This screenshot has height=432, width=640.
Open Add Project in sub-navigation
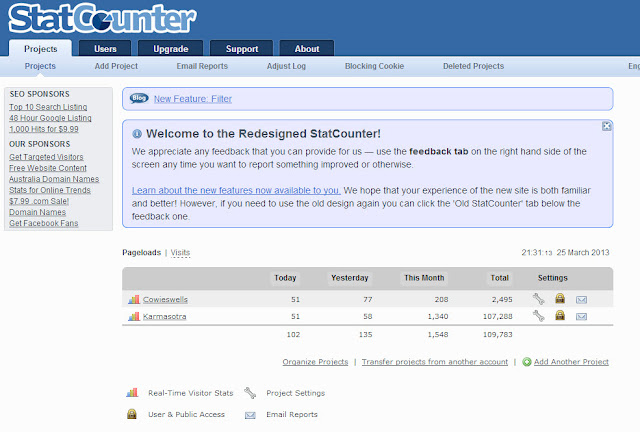click(x=116, y=66)
